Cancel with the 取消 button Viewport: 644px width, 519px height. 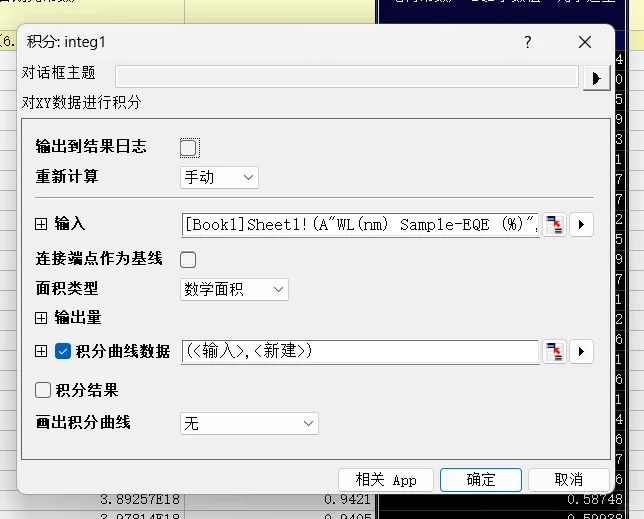pos(568,480)
